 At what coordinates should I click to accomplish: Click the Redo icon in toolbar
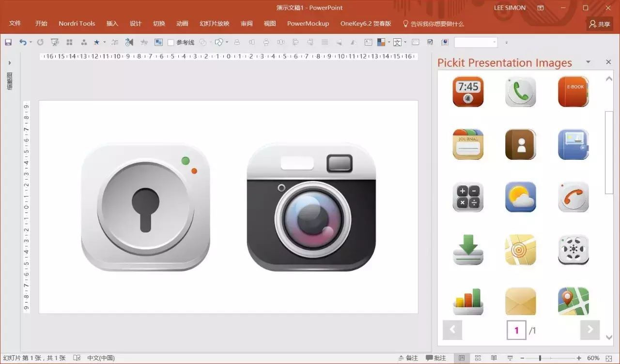(40, 43)
